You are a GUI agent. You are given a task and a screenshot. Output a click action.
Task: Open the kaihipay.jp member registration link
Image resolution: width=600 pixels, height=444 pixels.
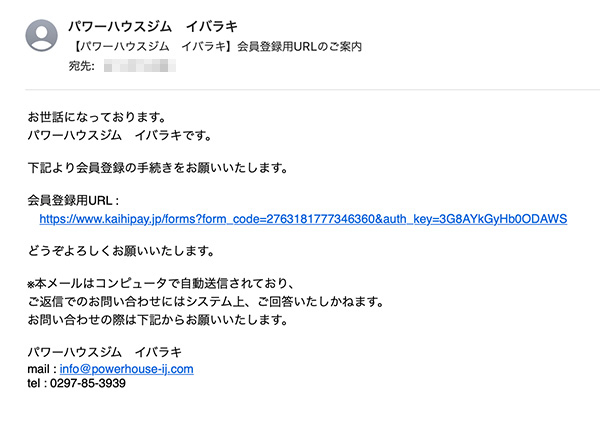coord(303,219)
